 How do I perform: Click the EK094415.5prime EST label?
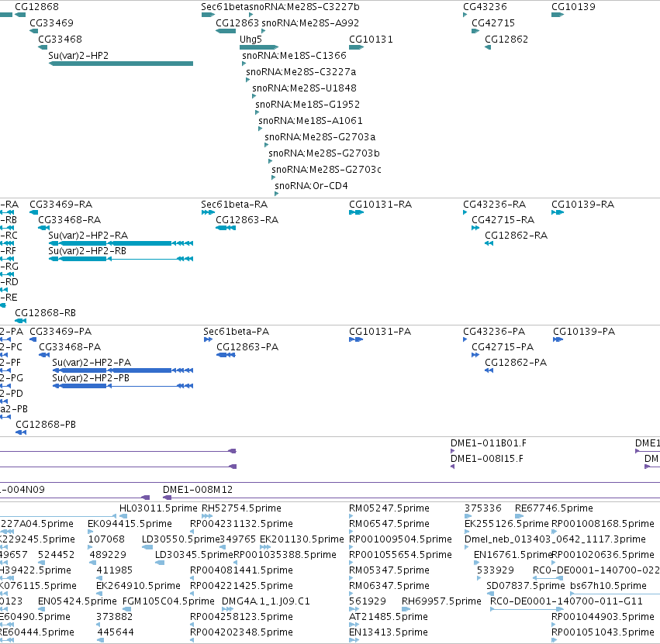click(x=130, y=524)
